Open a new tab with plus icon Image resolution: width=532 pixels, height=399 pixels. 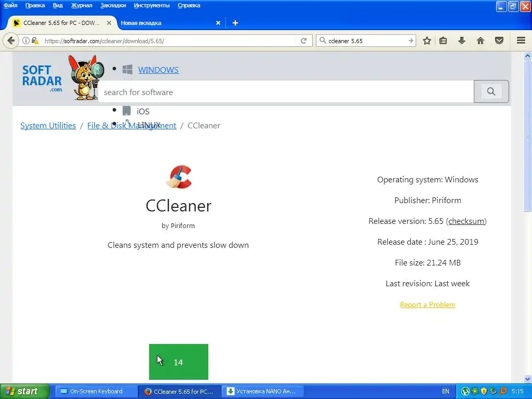click(235, 23)
